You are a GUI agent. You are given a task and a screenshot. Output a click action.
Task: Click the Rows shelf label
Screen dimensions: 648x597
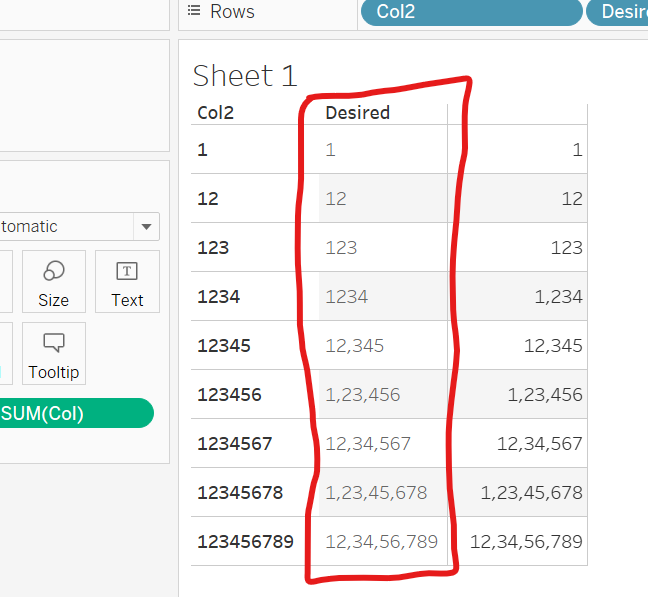coord(232,12)
